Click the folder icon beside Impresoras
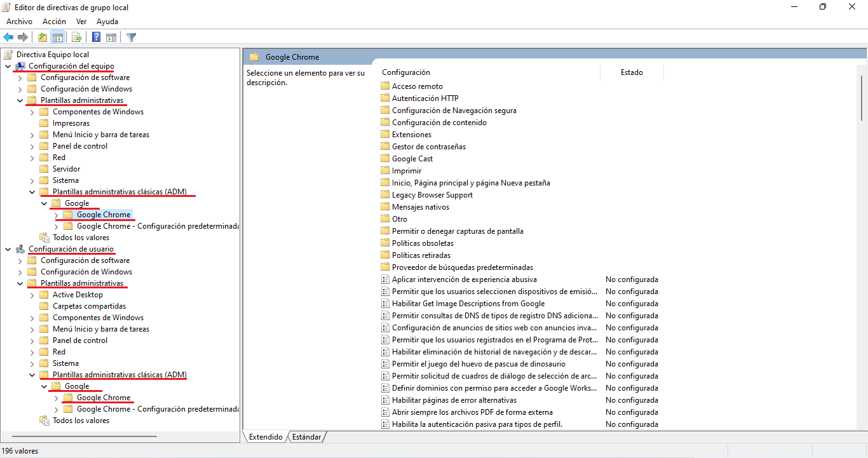 point(44,123)
